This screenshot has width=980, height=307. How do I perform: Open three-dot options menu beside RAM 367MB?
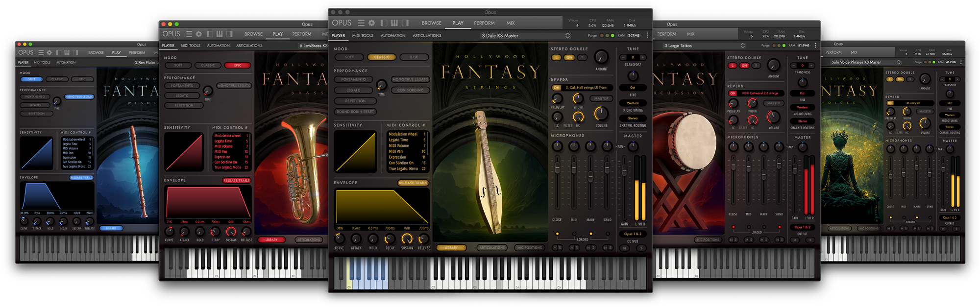647,35
